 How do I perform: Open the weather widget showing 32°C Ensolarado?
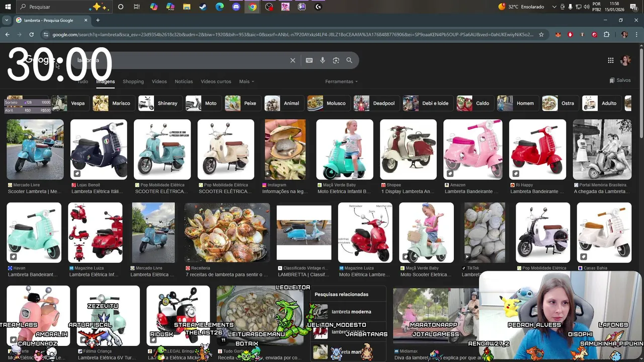[521, 7]
